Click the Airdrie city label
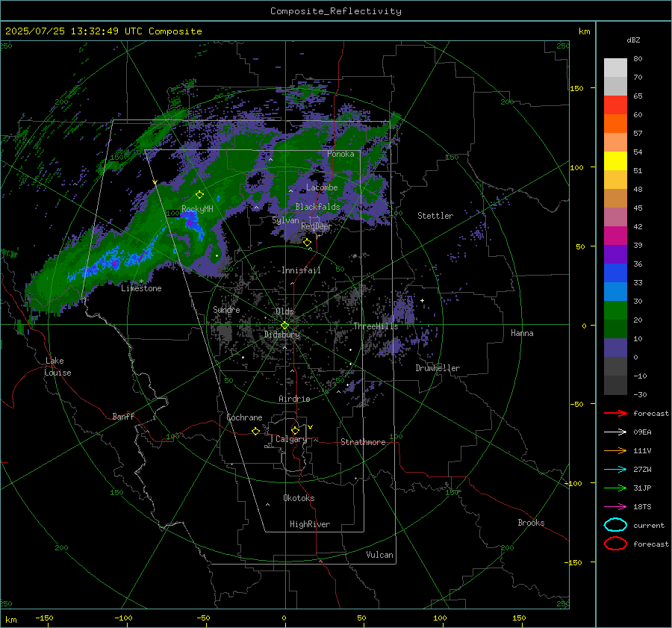Viewport: 672px width, 628px height. tap(294, 399)
